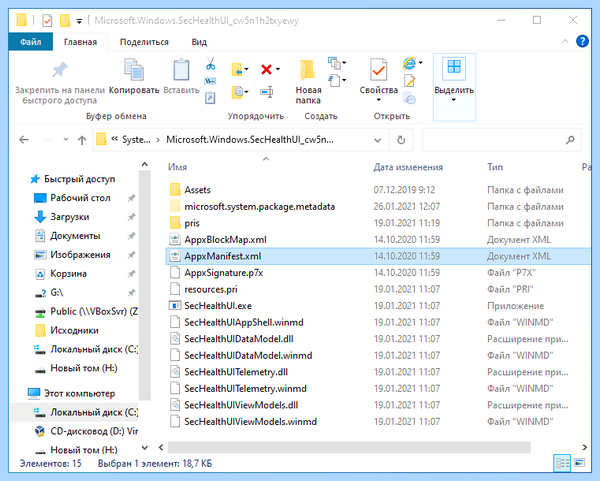This screenshot has height=481, width=600.
Task: Switch to large thumbnails view icon
Action: 580,463
